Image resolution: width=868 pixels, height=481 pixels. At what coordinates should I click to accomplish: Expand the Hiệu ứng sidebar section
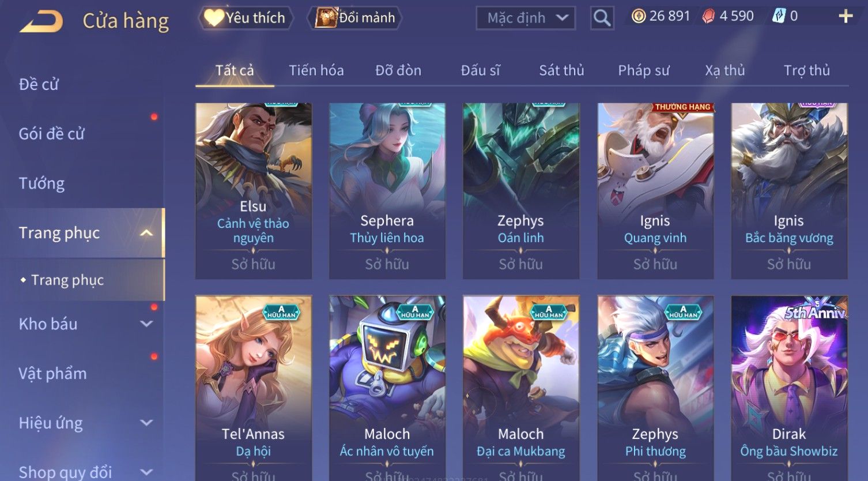coord(146,423)
